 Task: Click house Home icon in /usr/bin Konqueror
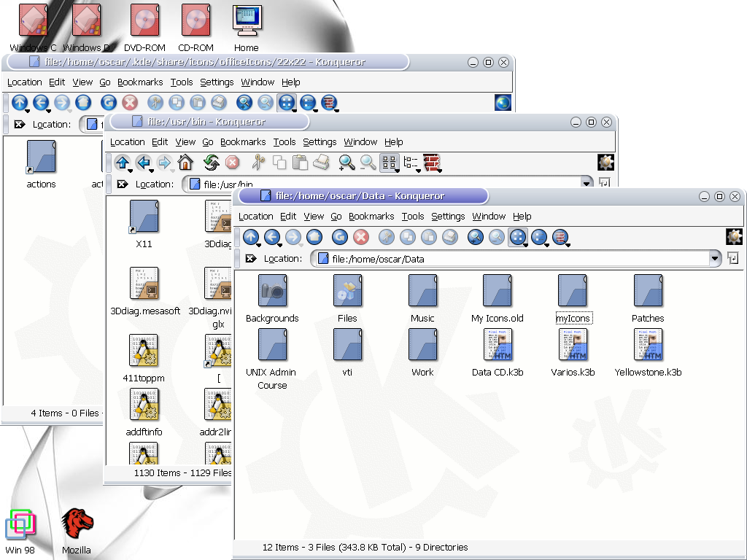pos(185,163)
